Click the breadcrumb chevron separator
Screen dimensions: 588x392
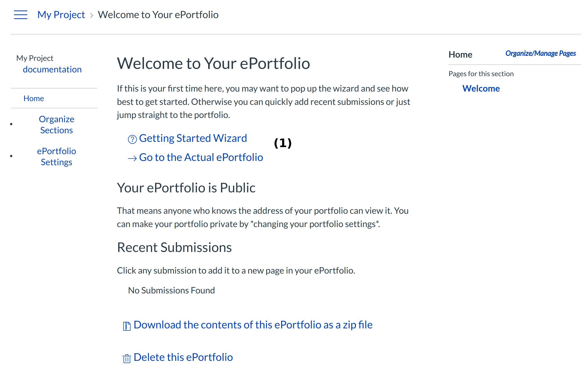click(x=92, y=16)
